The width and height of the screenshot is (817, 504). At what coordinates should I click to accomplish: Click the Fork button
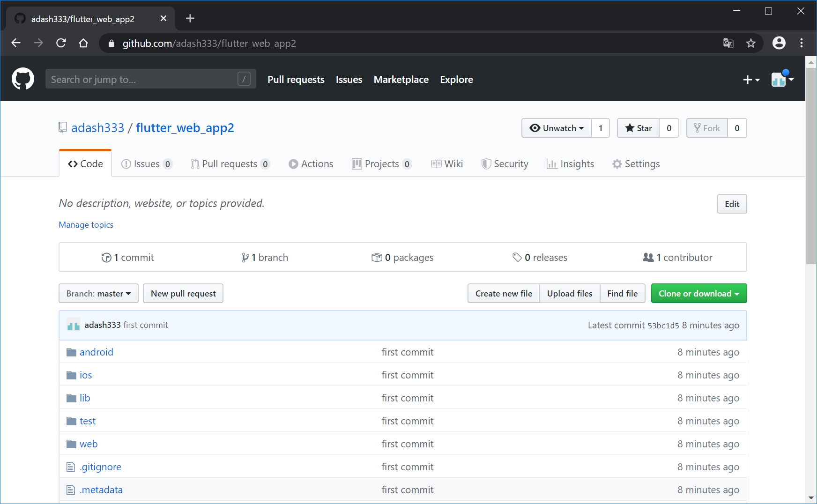(x=707, y=128)
